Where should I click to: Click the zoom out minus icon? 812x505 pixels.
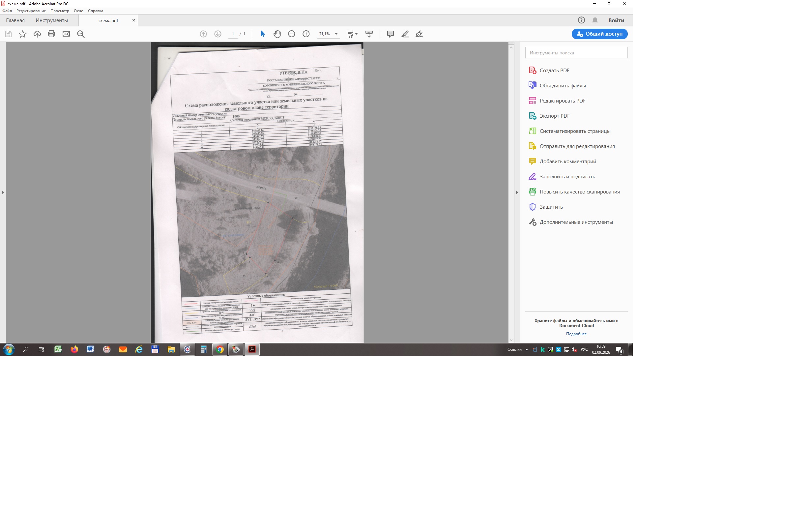[x=291, y=34]
